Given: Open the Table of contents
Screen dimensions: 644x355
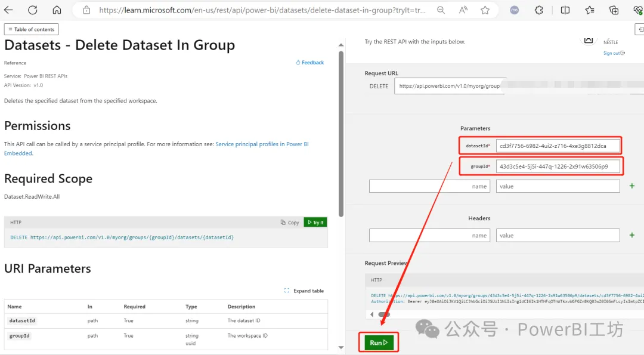Looking at the screenshot, I should pyautogui.click(x=32, y=29).
